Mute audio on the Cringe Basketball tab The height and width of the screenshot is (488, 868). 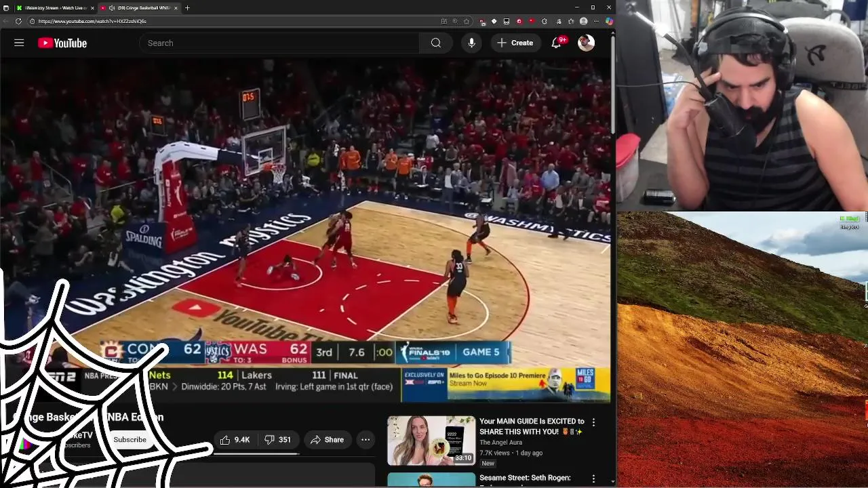[x=112, y=8]
